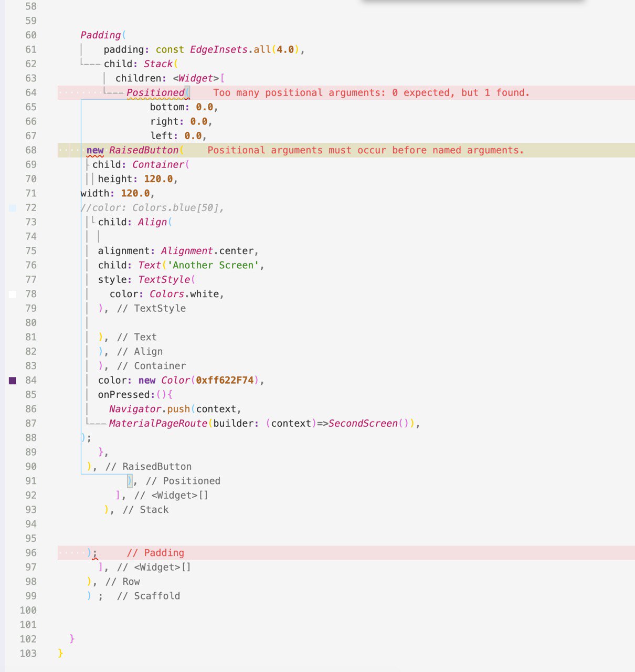The height and width of the screenshot is (672, 635).
Task: Click line number 58 in the gutter
Action: [31, 6]
